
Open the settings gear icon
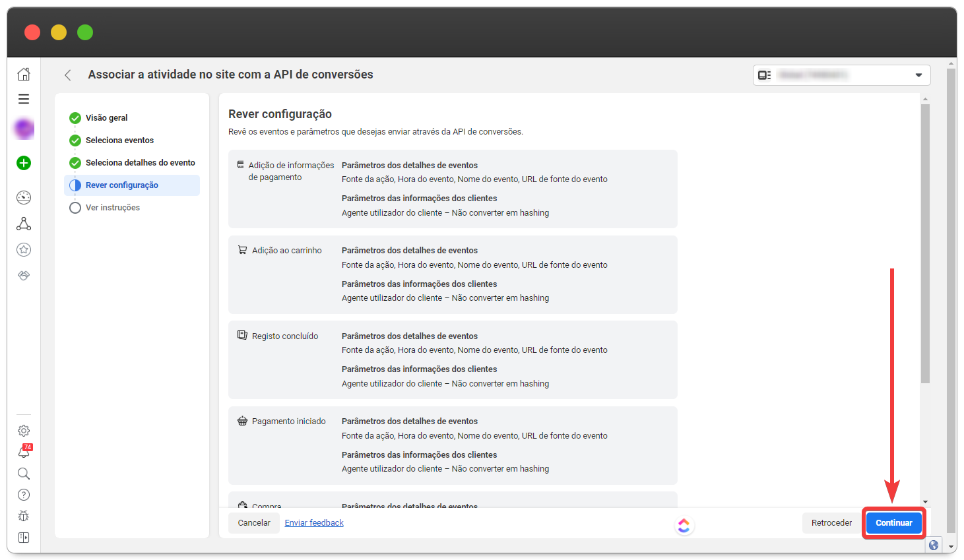click(24, 431)
